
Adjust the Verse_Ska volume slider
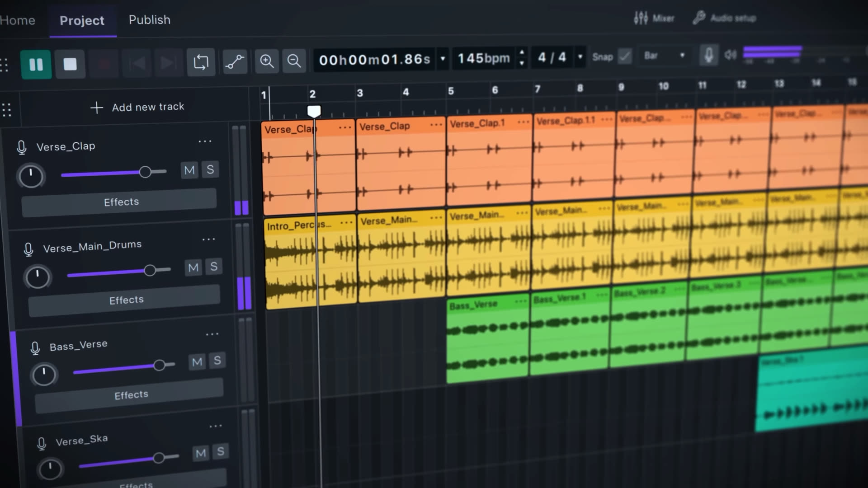pyautogui.click(x=159, y=457)
